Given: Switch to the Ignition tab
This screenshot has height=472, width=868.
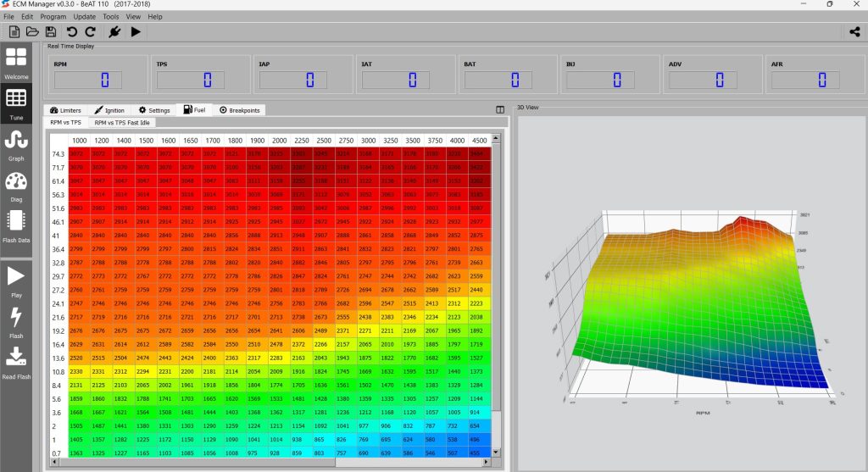Looking at the screenshot, I should coord(109,110).
